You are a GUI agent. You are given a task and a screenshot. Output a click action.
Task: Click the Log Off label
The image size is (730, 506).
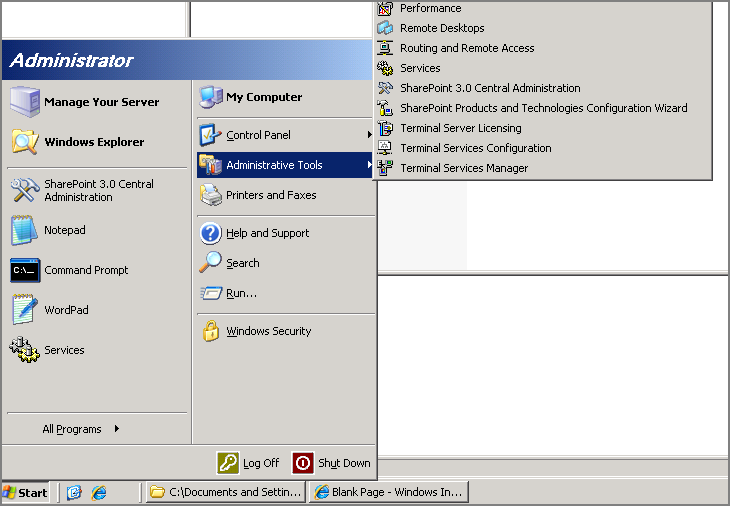[x=261, y=463]
